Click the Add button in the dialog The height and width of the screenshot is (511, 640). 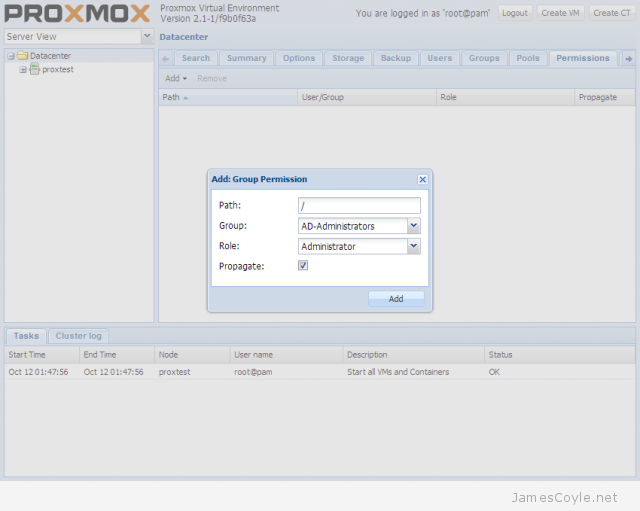coord(396,299)
